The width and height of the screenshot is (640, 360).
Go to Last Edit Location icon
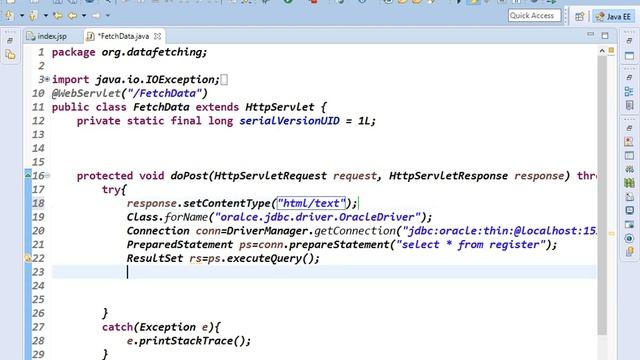(58, 16)
